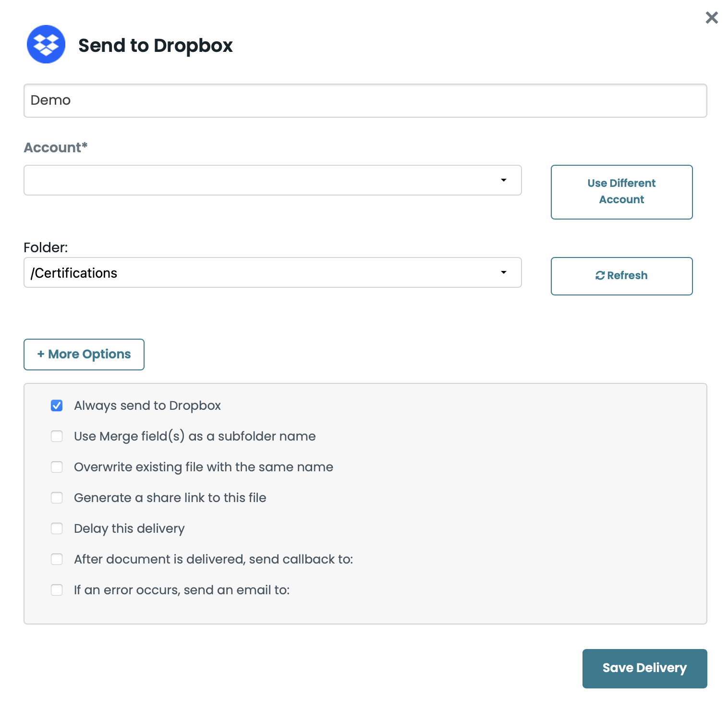Close the Send to Dropbox dialog

(x=711, y=17)
